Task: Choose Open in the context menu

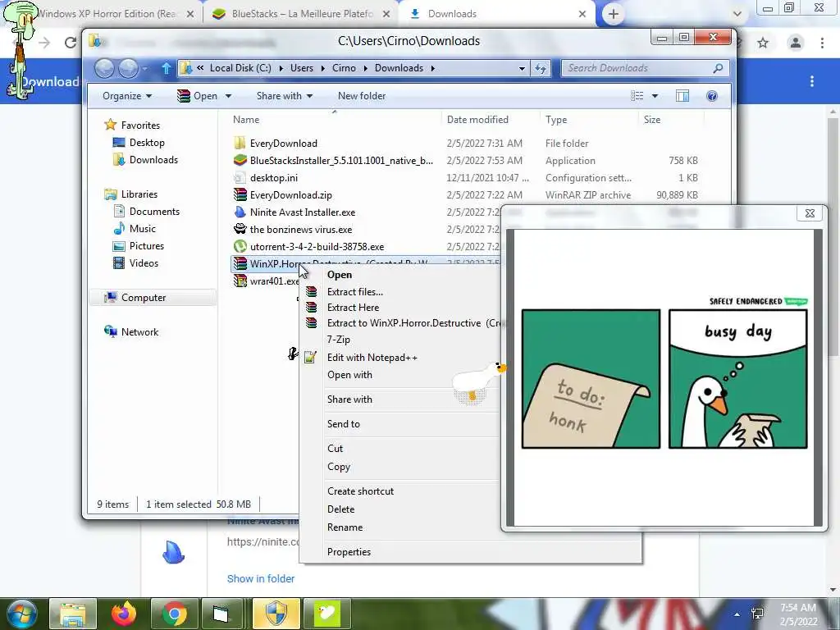Action: click(340, 274)
